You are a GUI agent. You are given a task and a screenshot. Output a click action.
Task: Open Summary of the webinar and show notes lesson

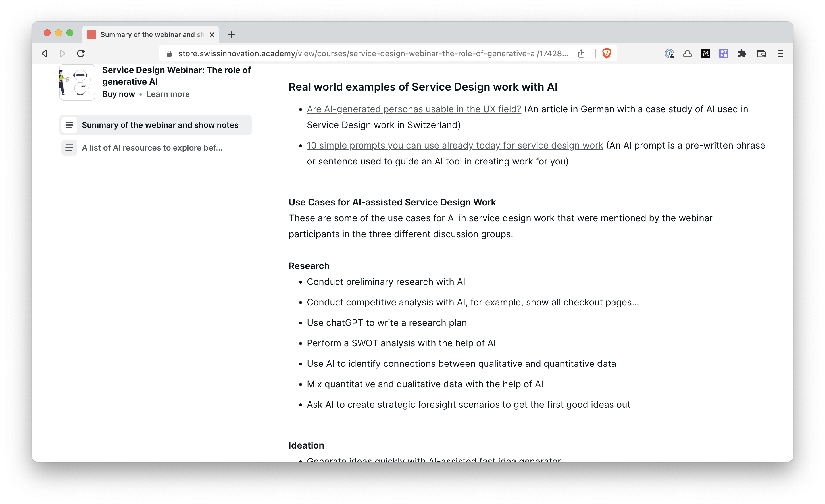160,125
